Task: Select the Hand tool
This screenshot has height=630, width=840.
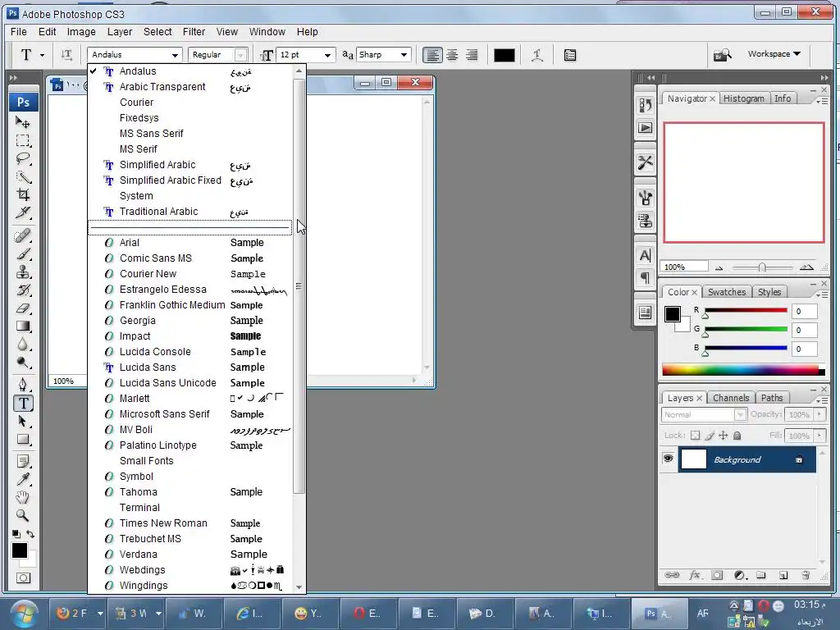Action: pyautogui.click(x=22, y=498)
